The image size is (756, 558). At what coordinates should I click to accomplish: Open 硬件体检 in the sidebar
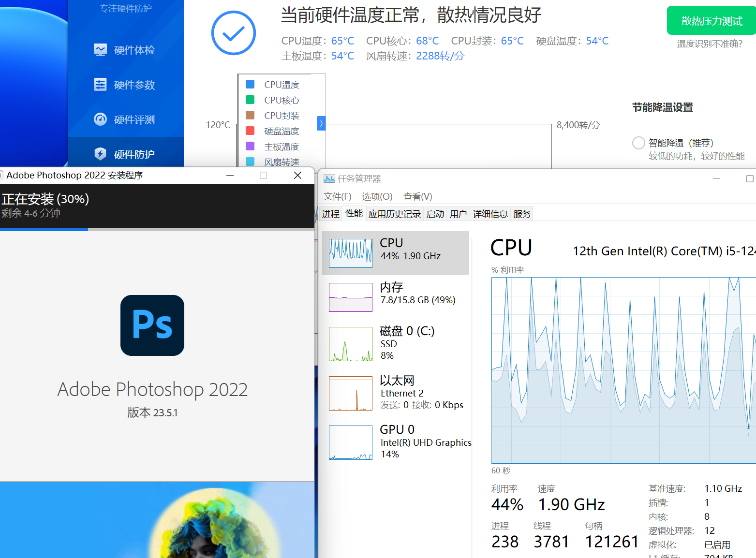point(125,50)
